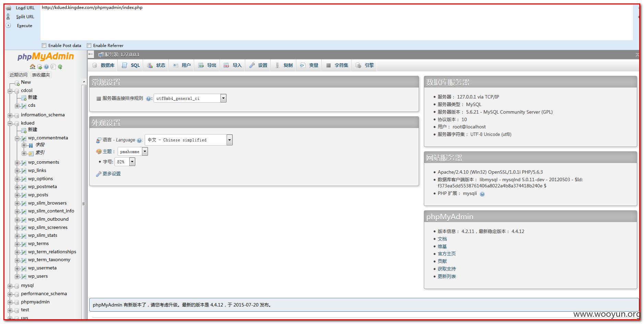Click the wrench icon for more settings
The height and width of the screenshot is (324, 644).
[99, 174]
